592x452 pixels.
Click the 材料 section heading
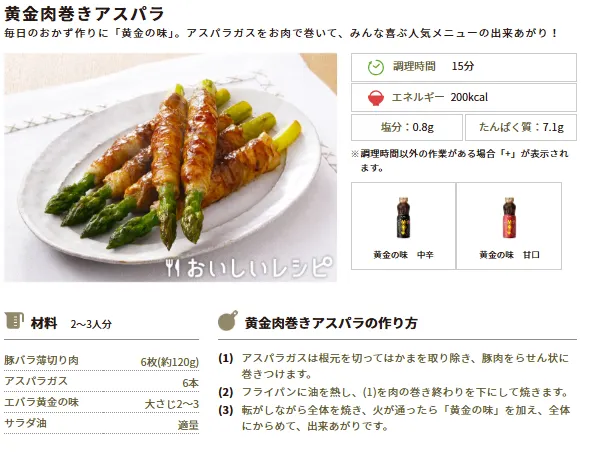tap(44, 323)
